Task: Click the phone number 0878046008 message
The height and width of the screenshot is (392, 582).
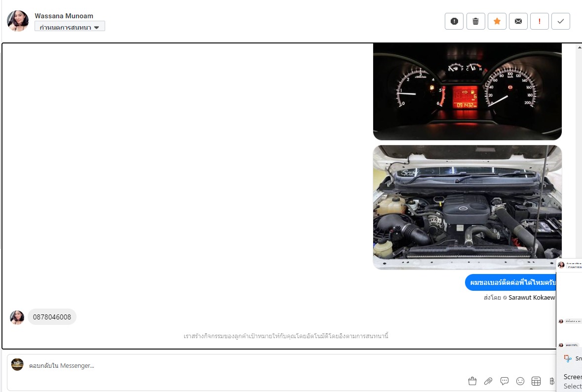Action: pos(52,317)
